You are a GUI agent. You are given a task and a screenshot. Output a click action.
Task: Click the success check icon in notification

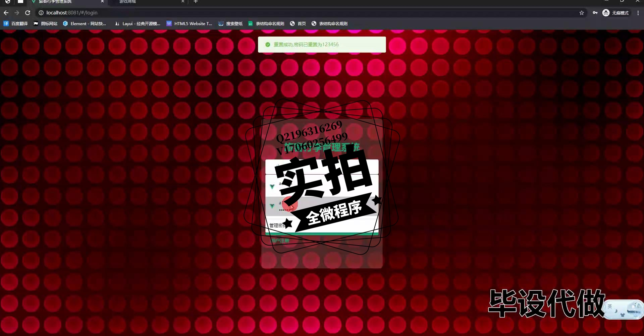(268, 45)
